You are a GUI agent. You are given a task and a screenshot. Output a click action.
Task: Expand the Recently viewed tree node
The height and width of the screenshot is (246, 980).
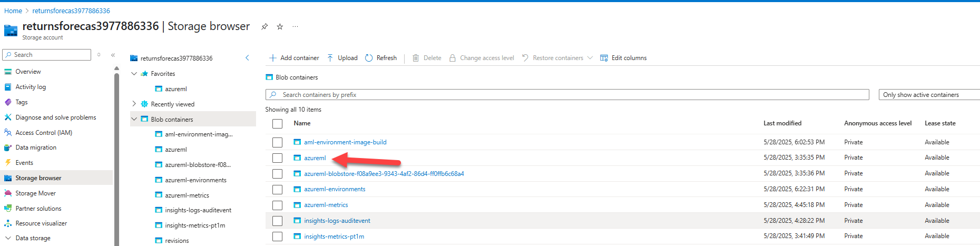click(x=134, y=104)
